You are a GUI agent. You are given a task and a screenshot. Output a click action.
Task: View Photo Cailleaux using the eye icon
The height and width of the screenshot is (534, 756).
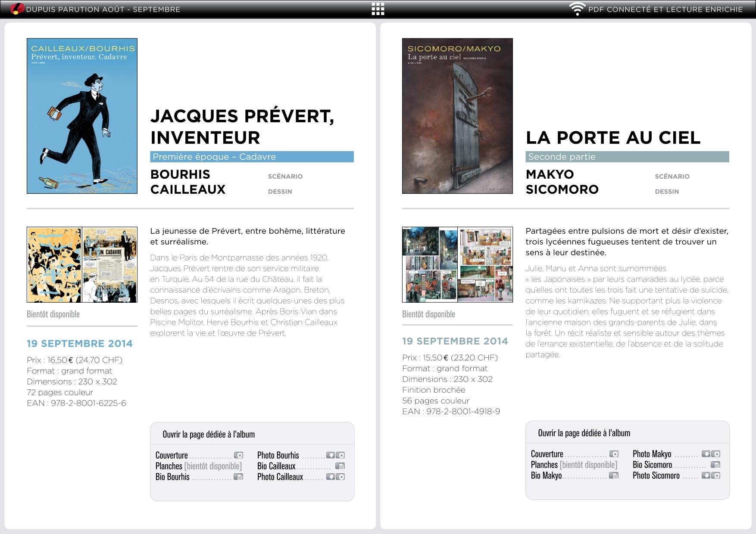pos(341,477)
